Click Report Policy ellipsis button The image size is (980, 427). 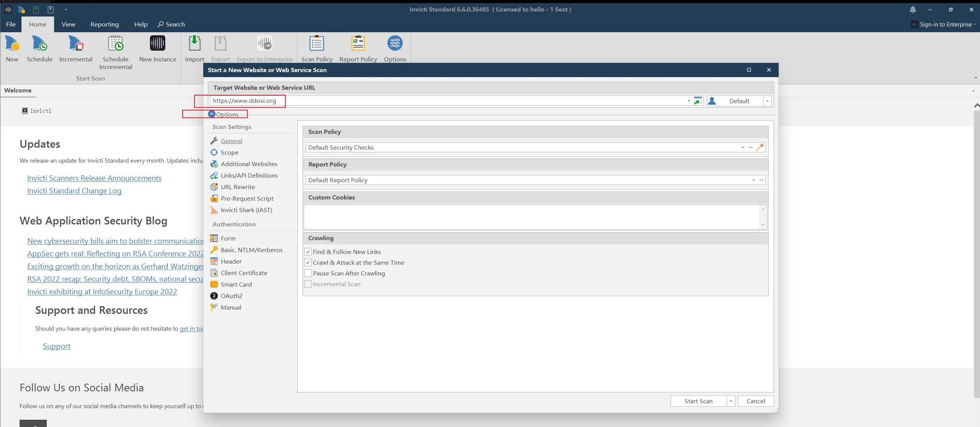point(761,180)
